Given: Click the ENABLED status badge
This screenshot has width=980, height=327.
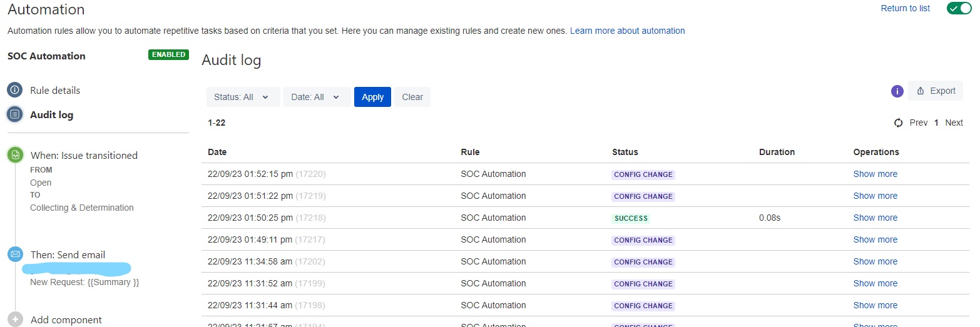Looking at the screenshot, I should click(x=168, y=54).
